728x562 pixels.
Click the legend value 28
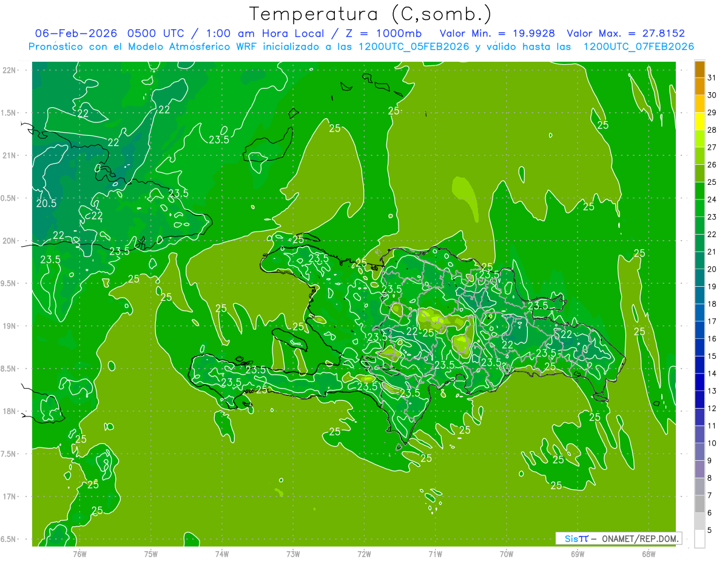[712, 130]
